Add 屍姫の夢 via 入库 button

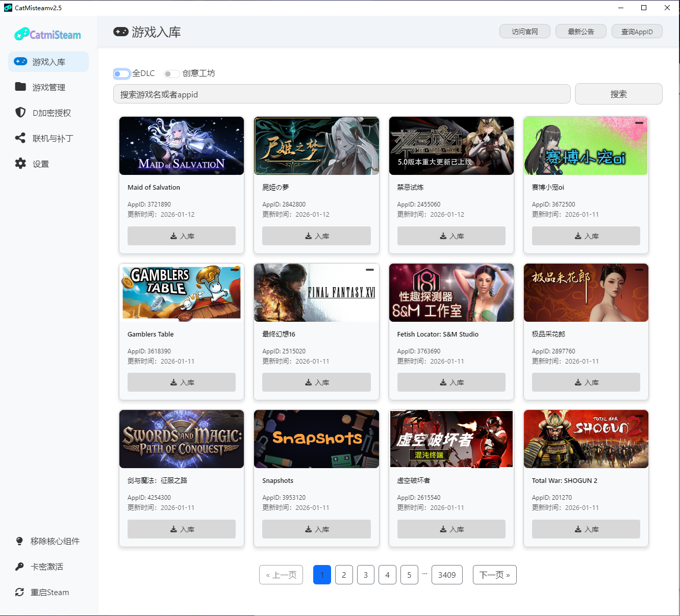316,236
